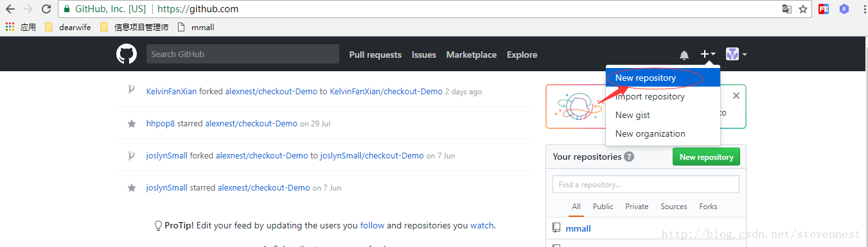Click star icon in joslynSmall starred row
Viewport: 868px width, 247px height.
[x=132, y=187]
